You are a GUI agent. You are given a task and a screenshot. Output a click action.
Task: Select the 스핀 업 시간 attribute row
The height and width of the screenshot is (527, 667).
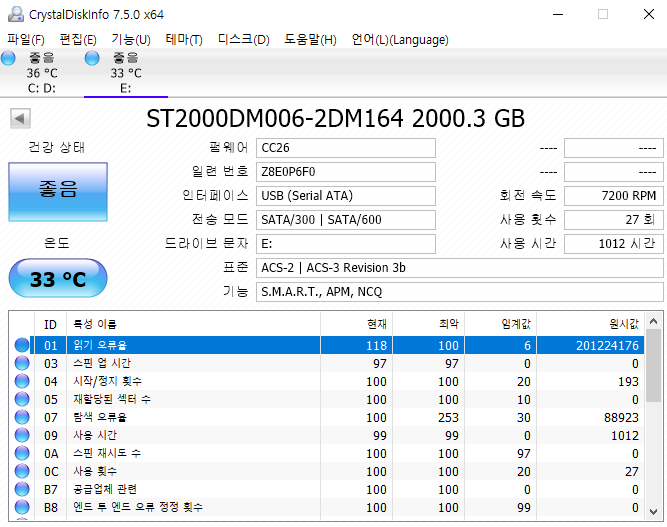coord(327,363)
